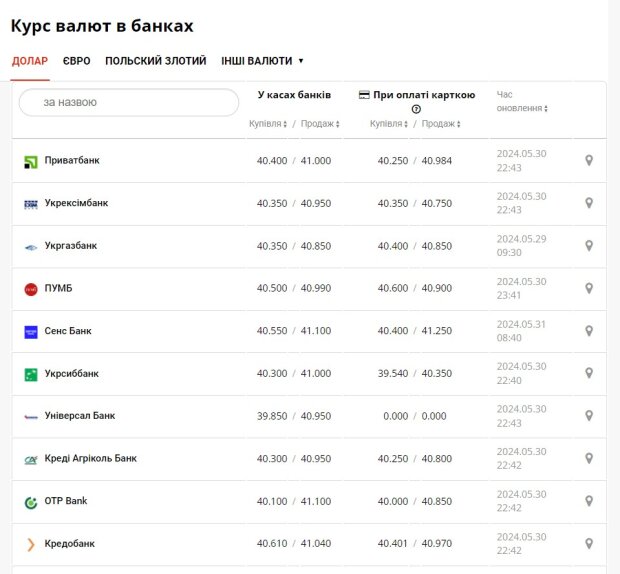Select the ПОЛЬСКИЙ ЗЛОТИЙ tab

[x=155, y=61]
